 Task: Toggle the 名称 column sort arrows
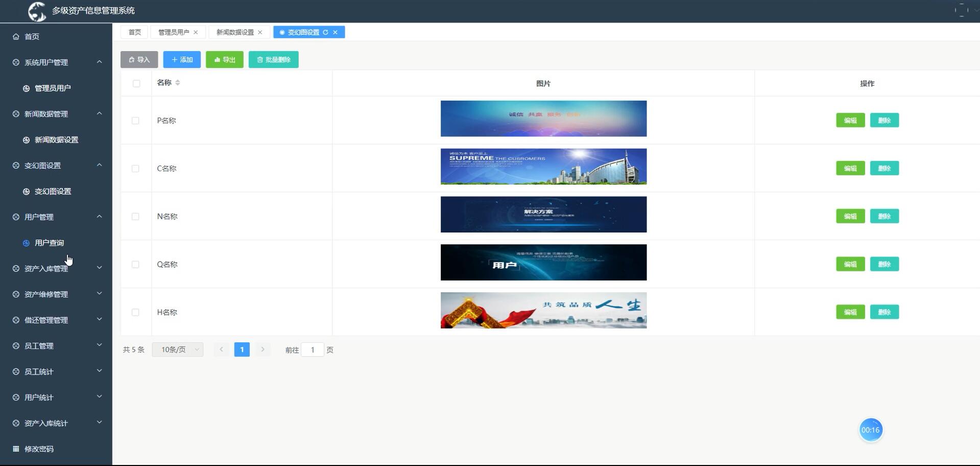pos(178,82)
